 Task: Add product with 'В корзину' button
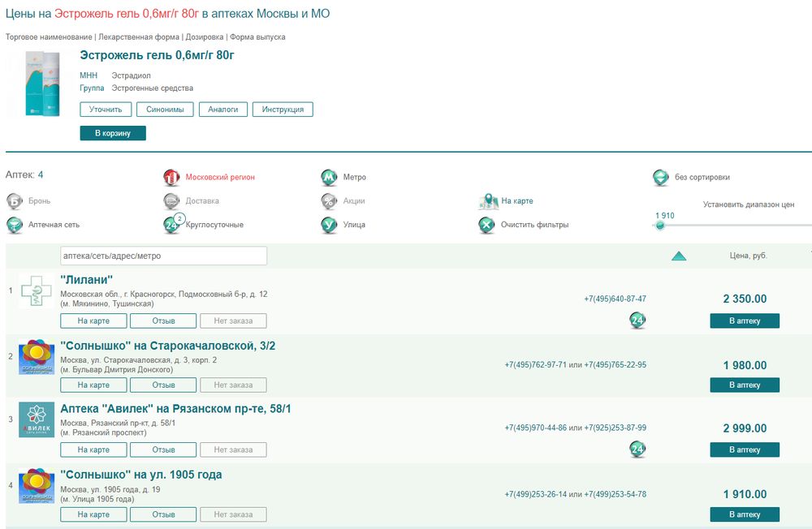[x=113, y=133]
